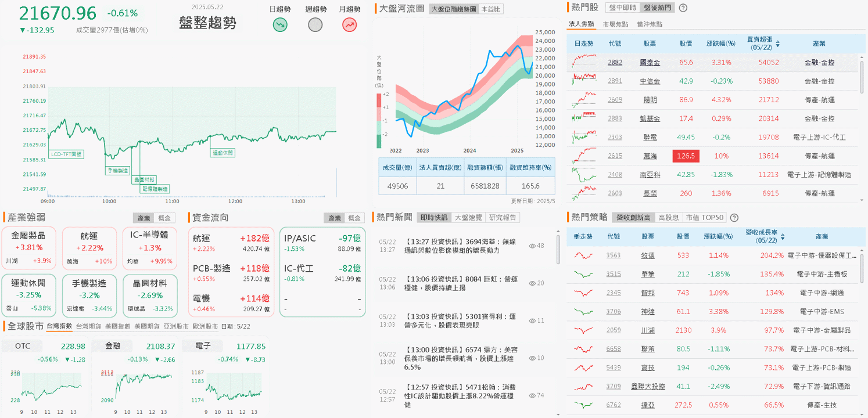The image size is (868, 418).
Task: Toggle 概念 in 產業強弱 panel
Action: (165, 218)
